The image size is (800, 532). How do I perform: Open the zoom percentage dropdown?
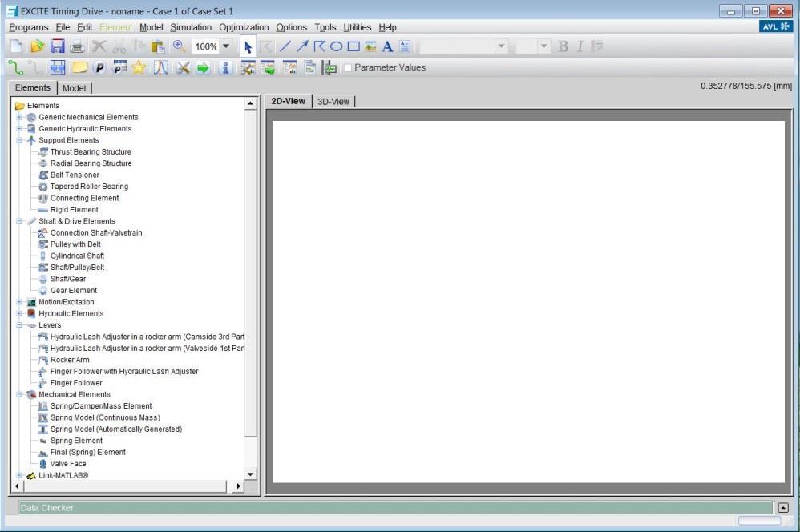[x=226, y=47]
